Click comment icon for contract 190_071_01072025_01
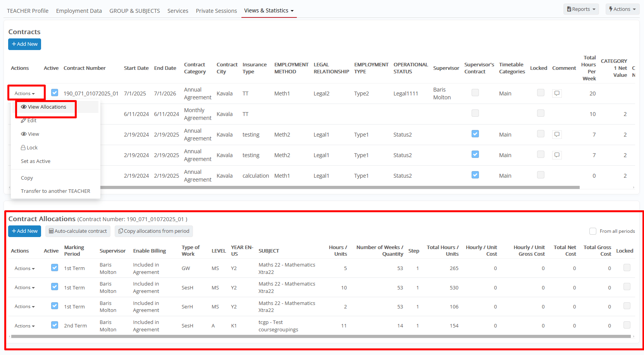This screenshot has width=644, height=355. point(557,93)
